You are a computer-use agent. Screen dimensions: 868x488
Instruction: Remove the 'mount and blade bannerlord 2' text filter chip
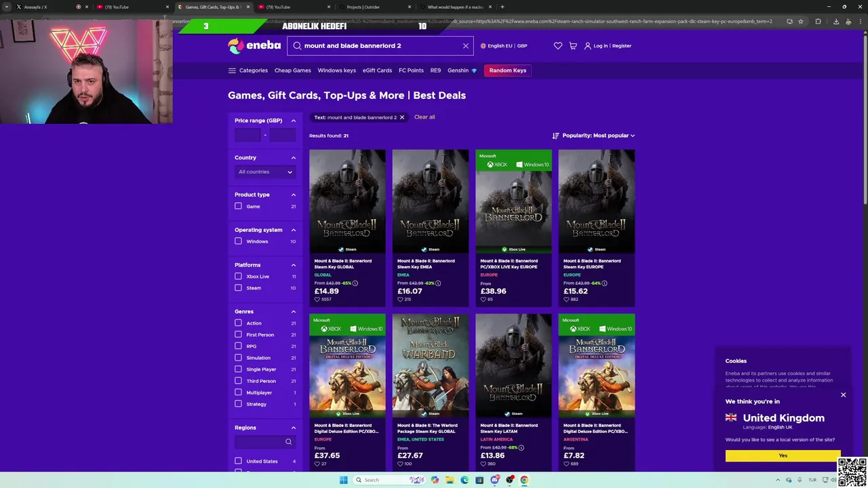coord(401,117)
